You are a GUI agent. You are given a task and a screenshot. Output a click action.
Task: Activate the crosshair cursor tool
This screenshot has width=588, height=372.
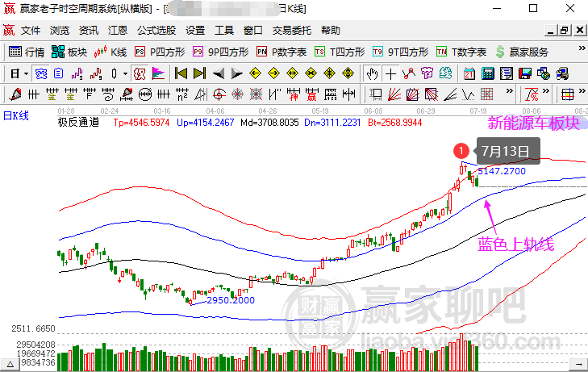coord(390,73)
